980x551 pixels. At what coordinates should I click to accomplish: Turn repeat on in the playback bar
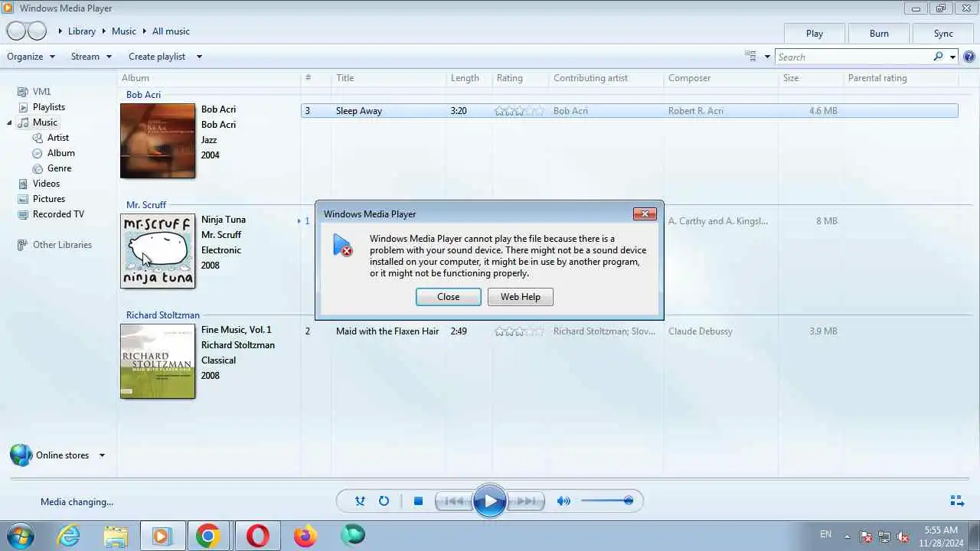pos(384,501)
